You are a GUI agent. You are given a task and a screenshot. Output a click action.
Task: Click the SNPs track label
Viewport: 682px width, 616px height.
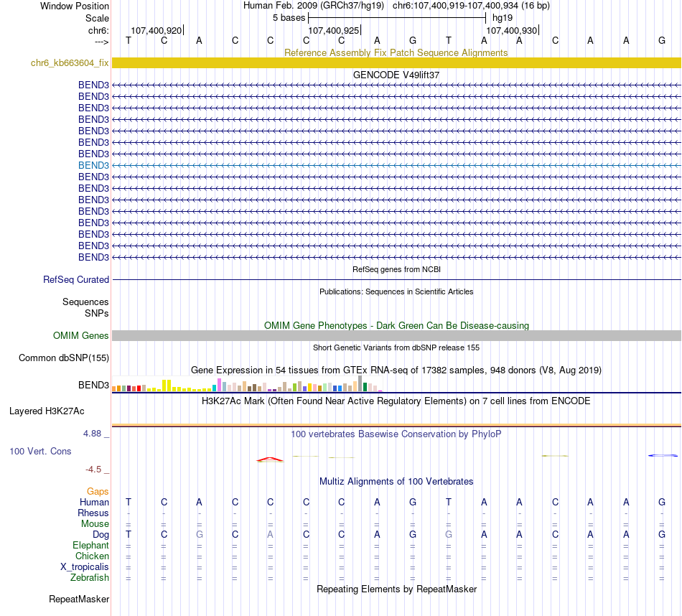pos(97,313)
